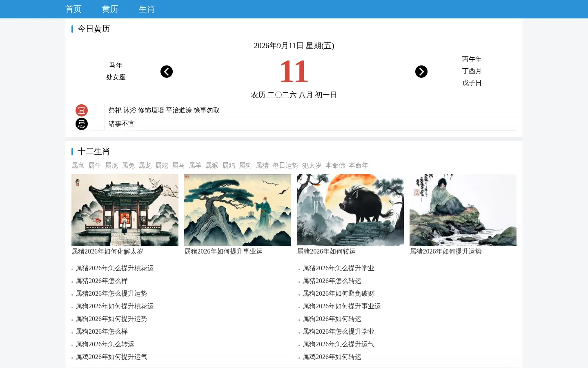Viewport: 588px width, 368px height.
Task: Select the 属虎 zodiac link
Action: [x=111, y=166]
